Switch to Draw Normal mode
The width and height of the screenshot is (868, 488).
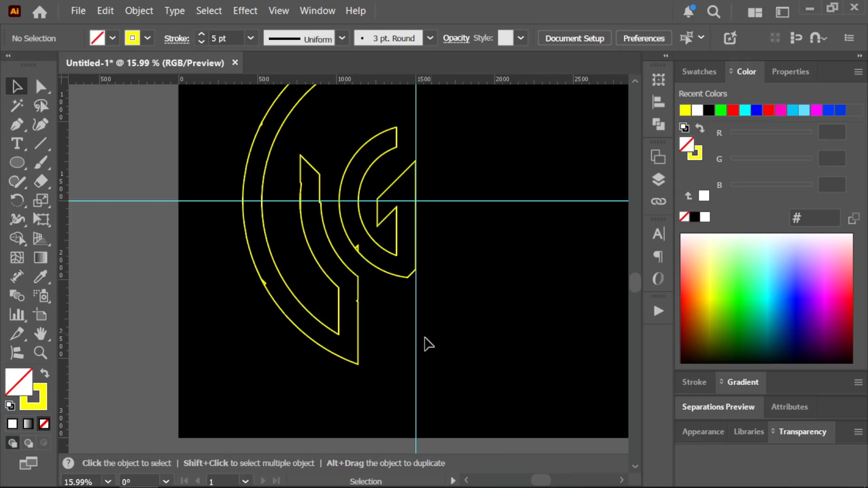click(x=12, y=443)
